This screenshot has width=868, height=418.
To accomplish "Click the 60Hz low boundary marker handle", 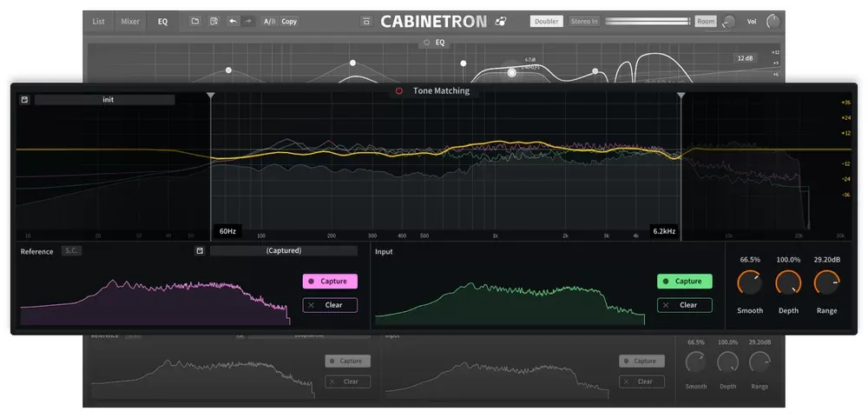I will tap(210, 96).
